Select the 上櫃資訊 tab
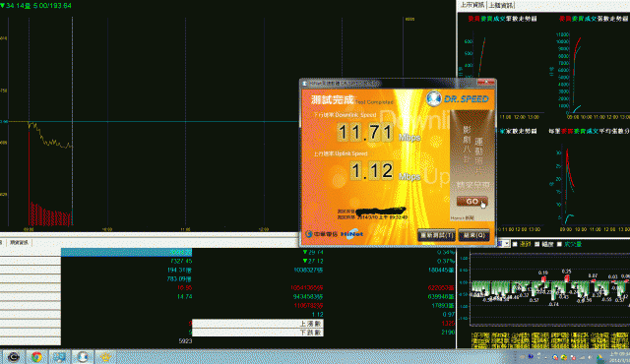Viewport: 630px width, 364px height. [501, 5]
